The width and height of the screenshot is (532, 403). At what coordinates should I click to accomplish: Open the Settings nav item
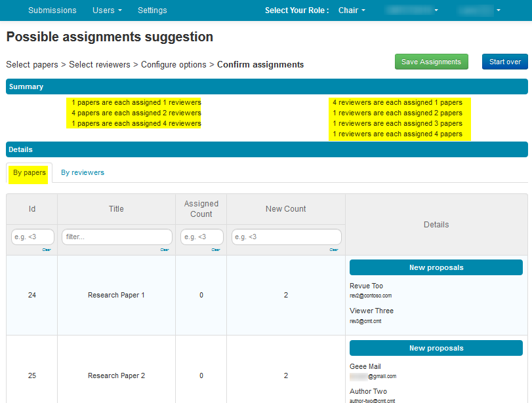tap(152, 10)
